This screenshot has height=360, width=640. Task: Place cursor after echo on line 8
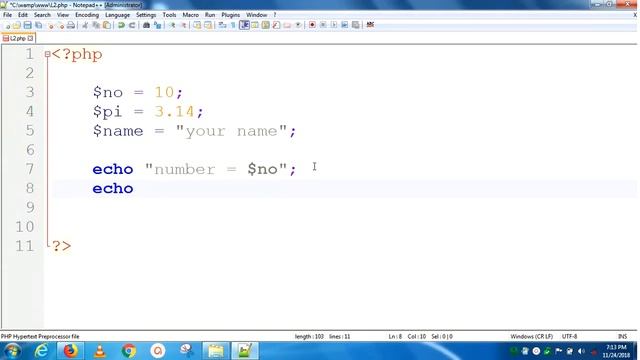[x=134, y=189]
